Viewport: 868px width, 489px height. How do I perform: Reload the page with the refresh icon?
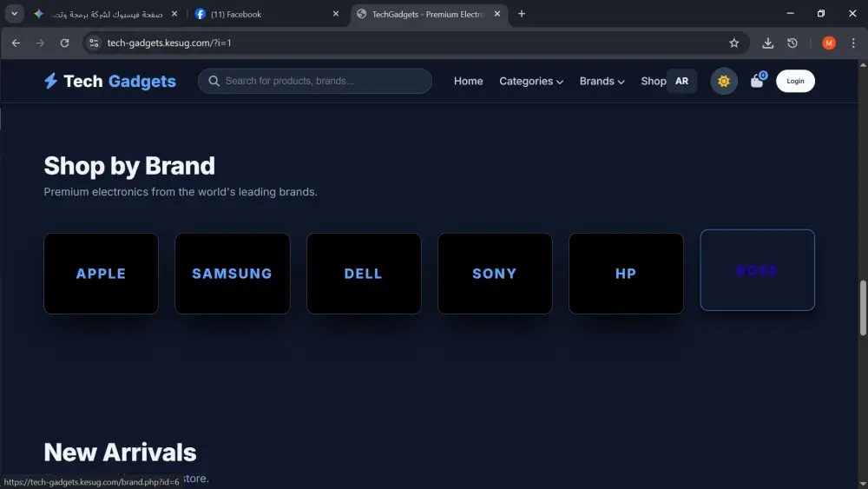point(64,43)
